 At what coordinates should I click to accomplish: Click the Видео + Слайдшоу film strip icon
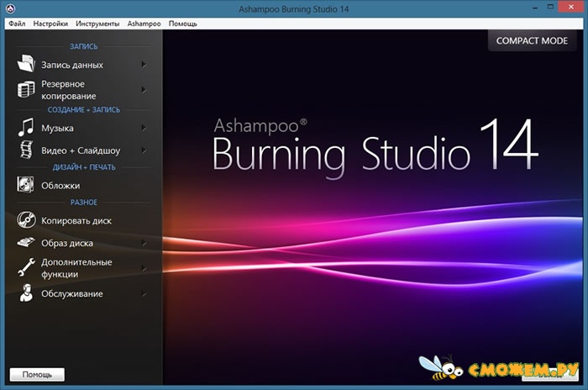tap(26, 150)
